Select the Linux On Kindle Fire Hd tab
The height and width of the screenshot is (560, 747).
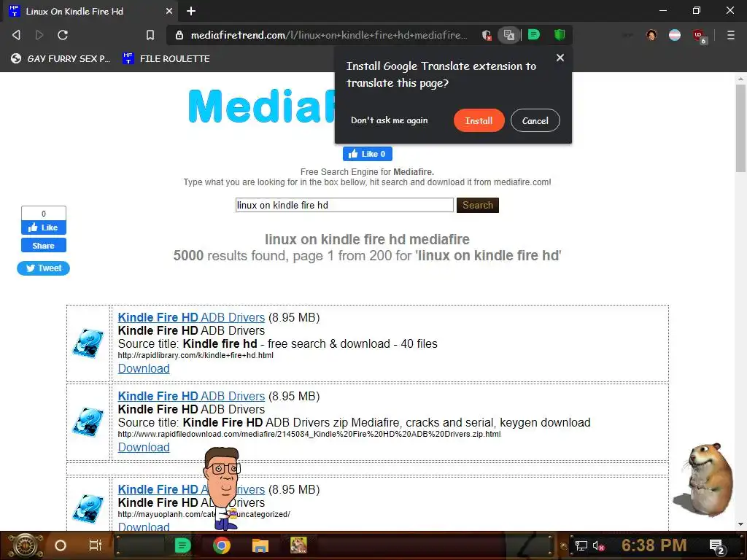click(x=90, y=11)
